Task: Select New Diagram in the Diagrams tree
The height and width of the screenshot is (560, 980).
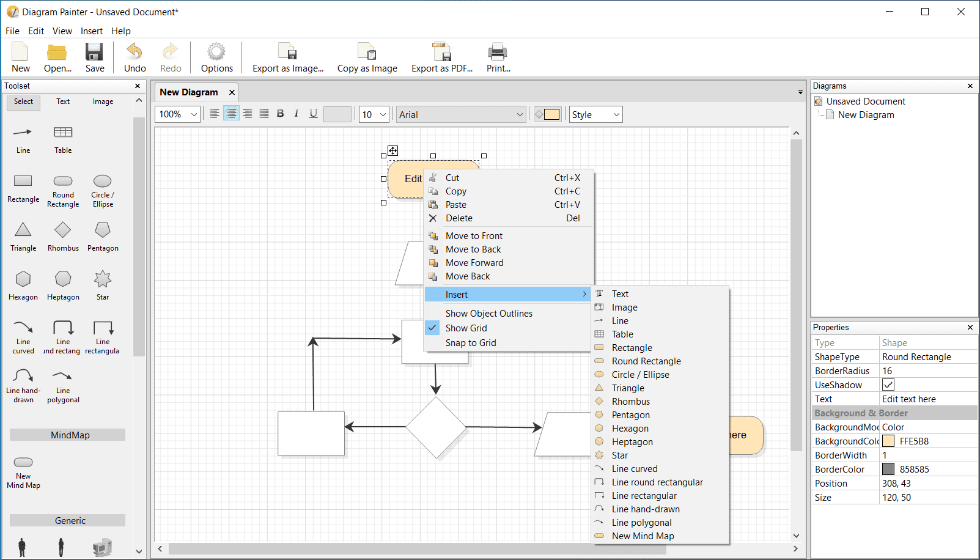Action: [866, 115]
